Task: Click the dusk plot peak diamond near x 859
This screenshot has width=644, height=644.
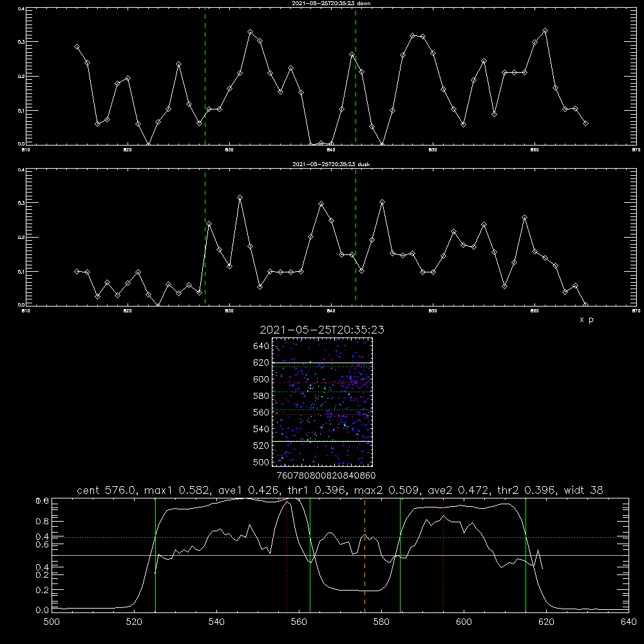Action: (x=524, y=218)
